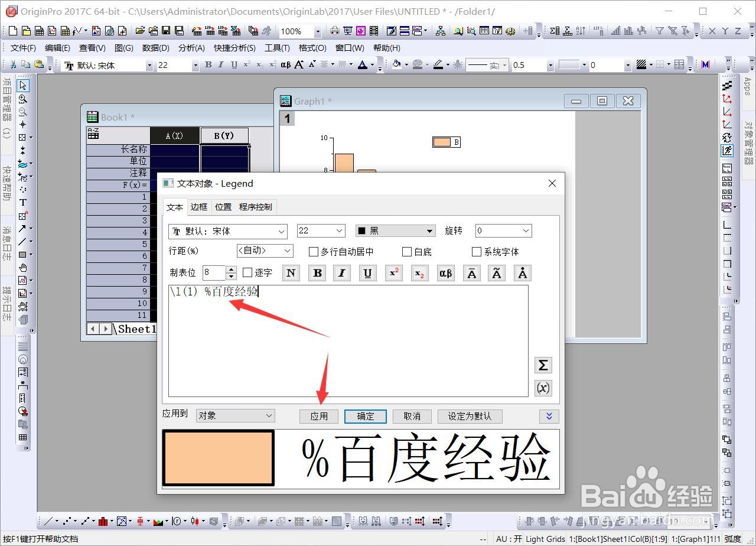The height and width of the screenshot is (546, 756).
Task: Enable the 白底 checkbox
Action: [407, 252]
